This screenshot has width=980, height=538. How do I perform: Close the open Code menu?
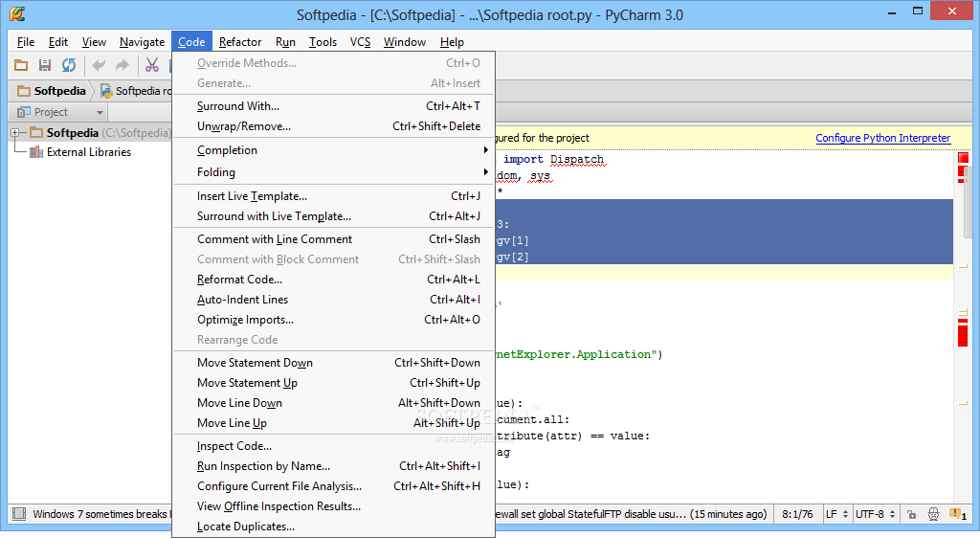coord(191,42)
